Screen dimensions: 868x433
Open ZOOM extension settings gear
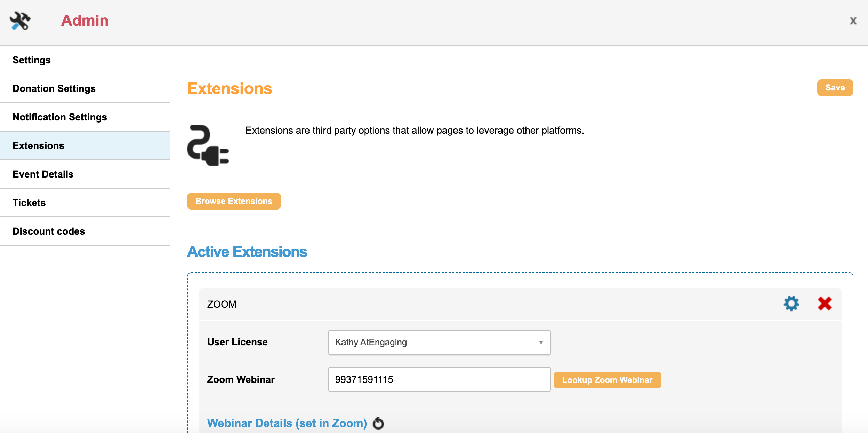click(791, 304)
